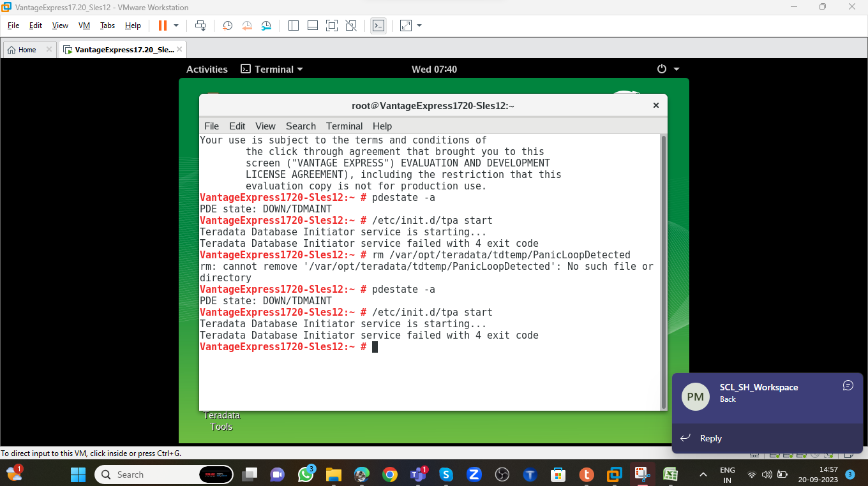Image resolution: width=868 pixels, height=486 pixels.
Task: Take a snapshot of the virtual machine
Action: pyautogui.click(x=227, y=26)
